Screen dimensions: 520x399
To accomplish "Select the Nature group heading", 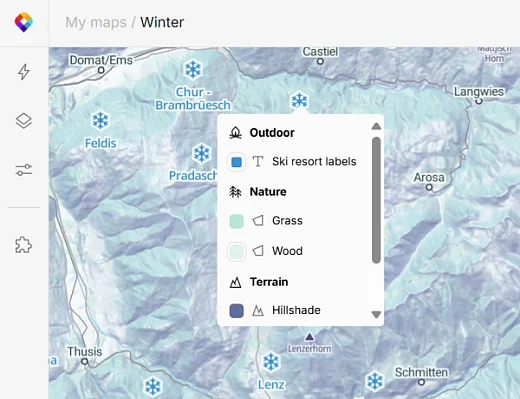I will [x=268, y=192].
